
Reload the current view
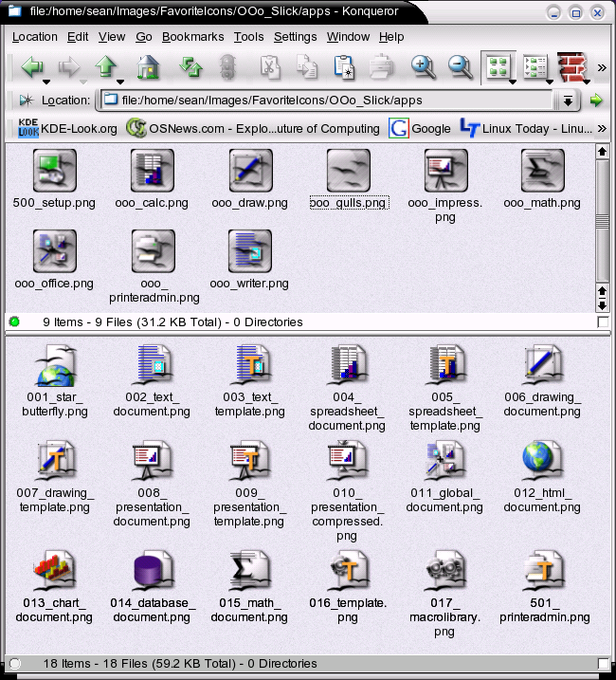pos(190,67)
